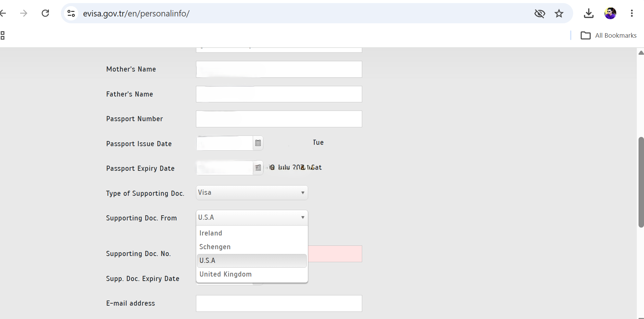Click the Mother's Name input field
The height and width of the screenshot is (319, 644).
pos(279,69)
